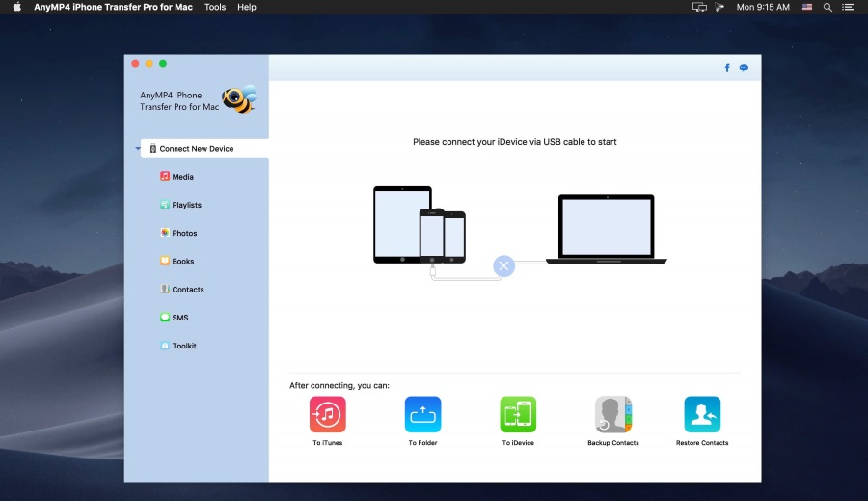The height and width of the screenshot is (501, 868).
Task: Open the Facebook share icon
Action: 727,68
